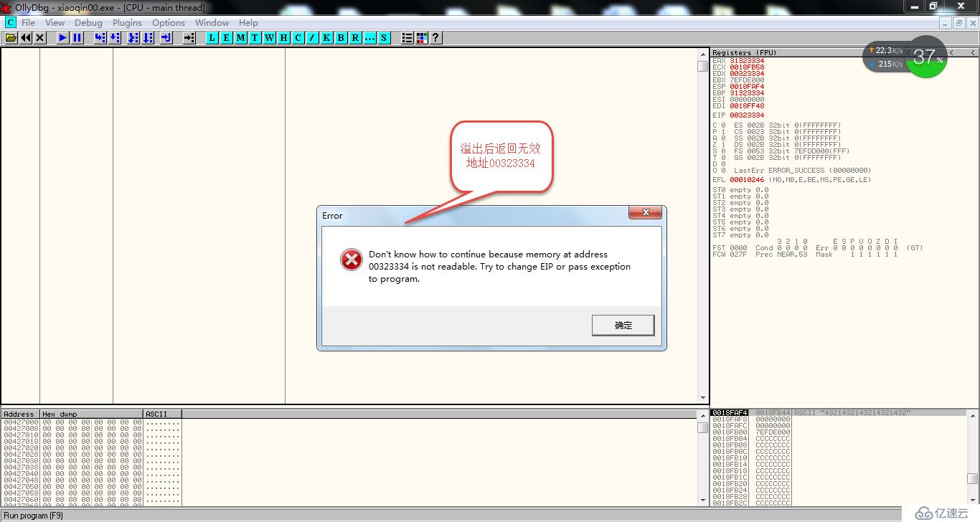
Task: Open Handles window with H button
Action: pyautogui.click(x=284, y=38)
